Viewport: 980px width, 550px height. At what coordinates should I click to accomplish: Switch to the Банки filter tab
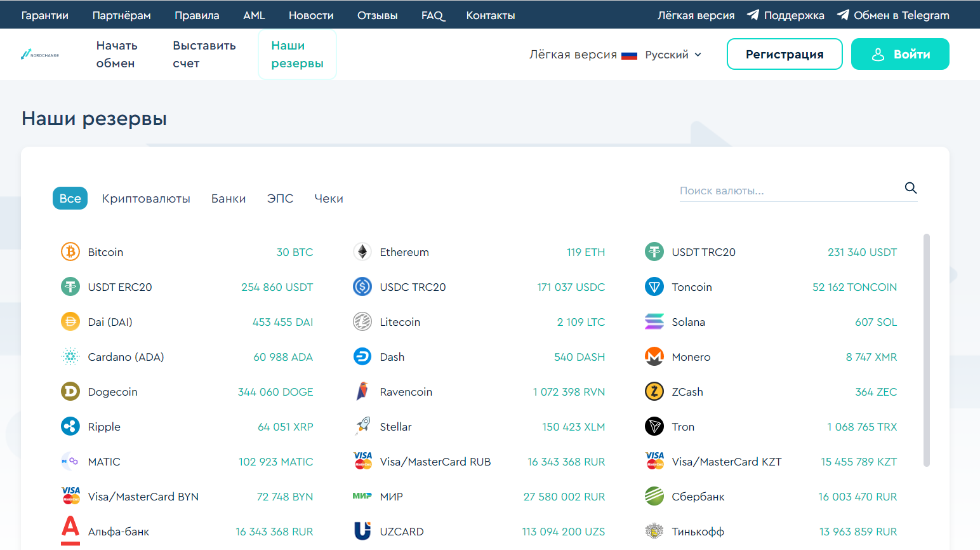[228, 199]
